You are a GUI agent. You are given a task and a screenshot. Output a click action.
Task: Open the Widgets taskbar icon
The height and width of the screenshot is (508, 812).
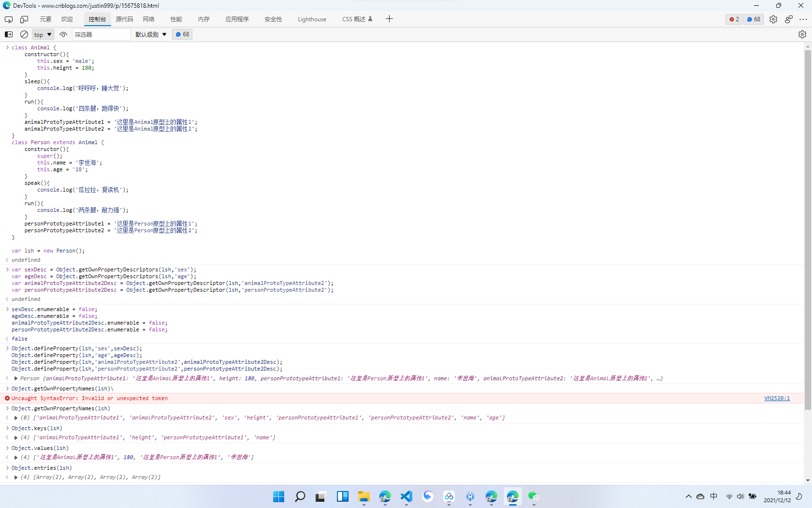coord(342,496)
